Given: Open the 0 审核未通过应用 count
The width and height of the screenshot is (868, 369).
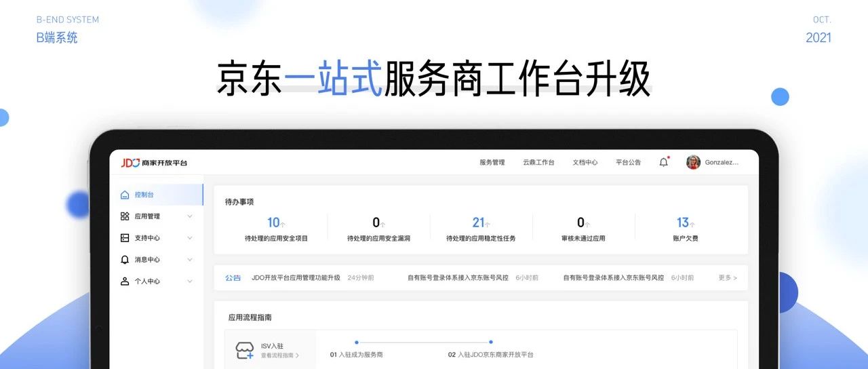Looking at the screenshot, I should pyautogui.click(x=580, y=222).
